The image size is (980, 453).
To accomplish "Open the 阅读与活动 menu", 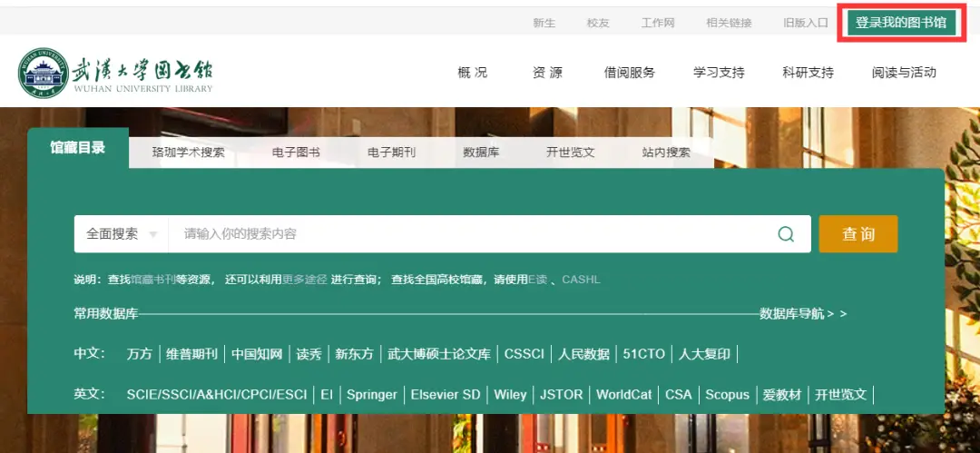I will click(904, 73).
